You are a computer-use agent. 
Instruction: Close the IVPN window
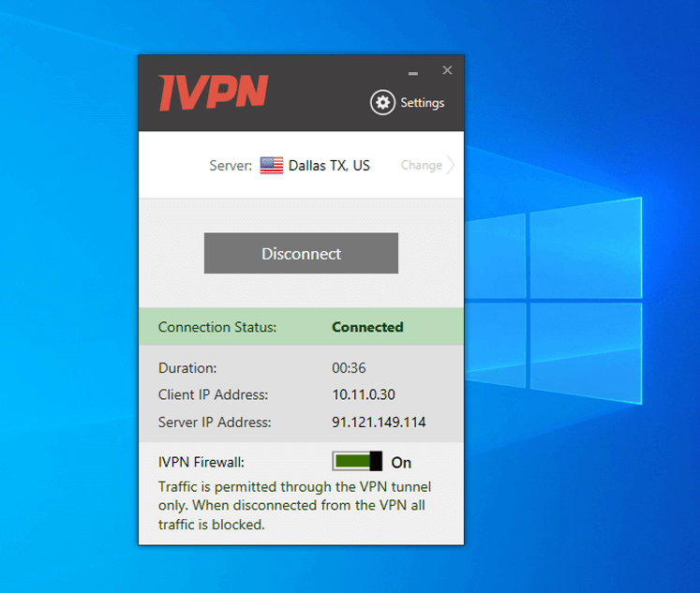tap(447, 70)
